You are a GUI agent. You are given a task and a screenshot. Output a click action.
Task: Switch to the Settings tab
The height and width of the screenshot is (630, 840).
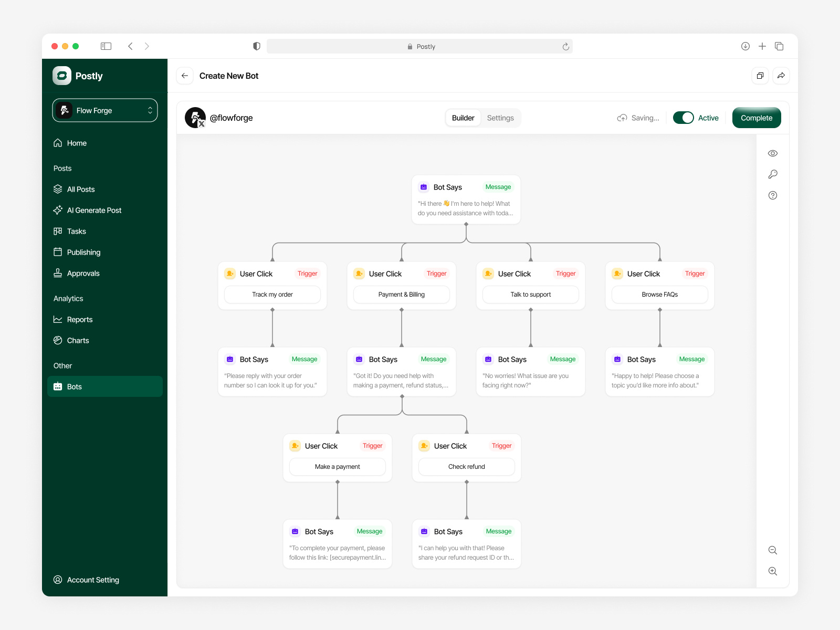pos(500,118)
